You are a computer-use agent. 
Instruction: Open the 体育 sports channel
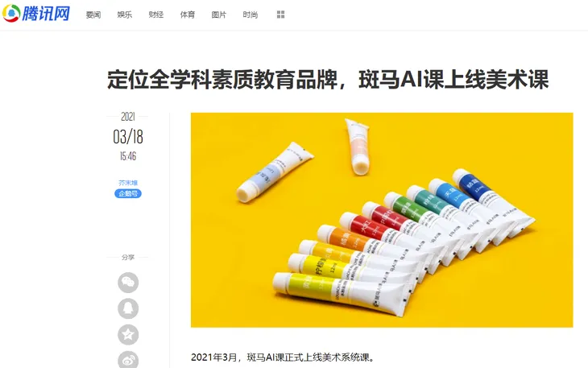tap(188, 14)
